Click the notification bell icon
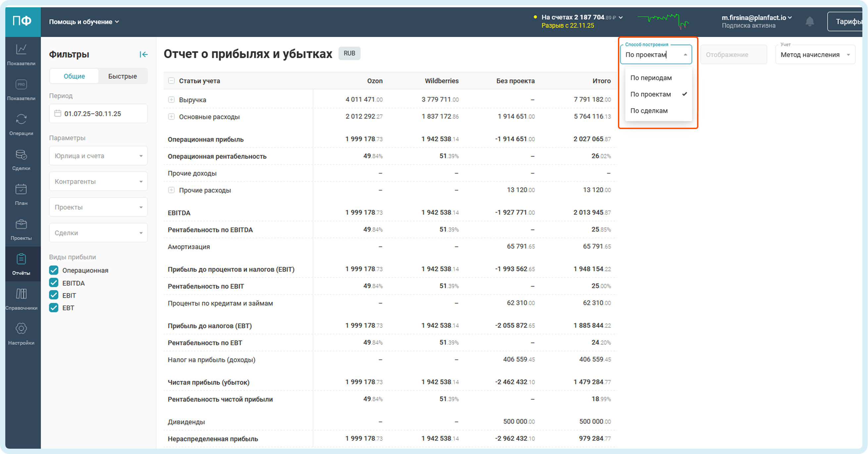This screenshot has width=868, height=454. click(809, 22)
